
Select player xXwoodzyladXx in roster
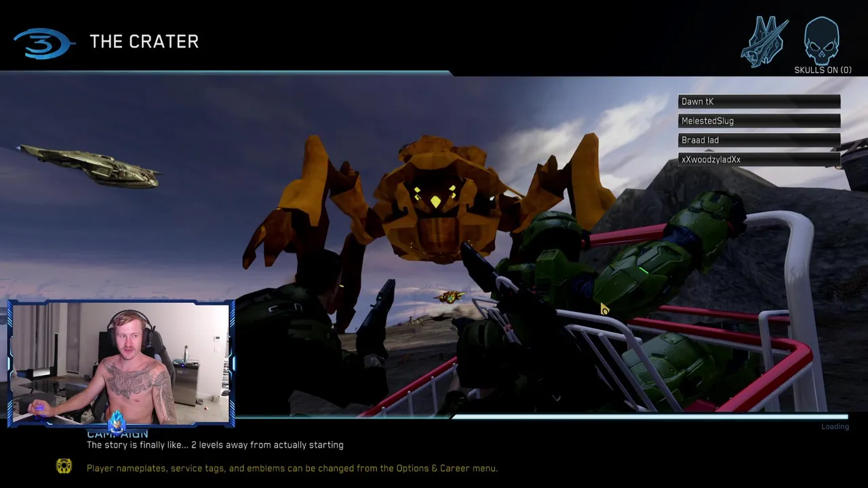point(759,159)
